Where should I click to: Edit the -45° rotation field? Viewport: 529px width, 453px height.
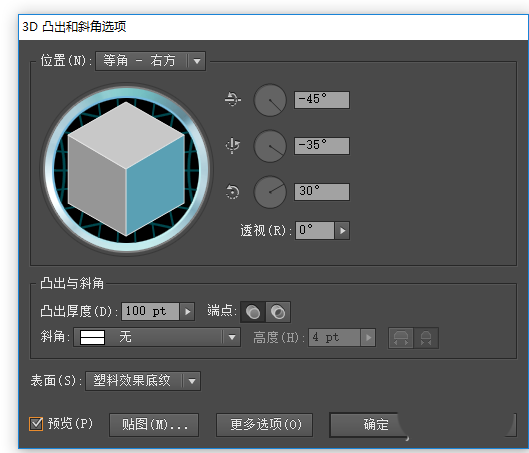coord(322,100)
